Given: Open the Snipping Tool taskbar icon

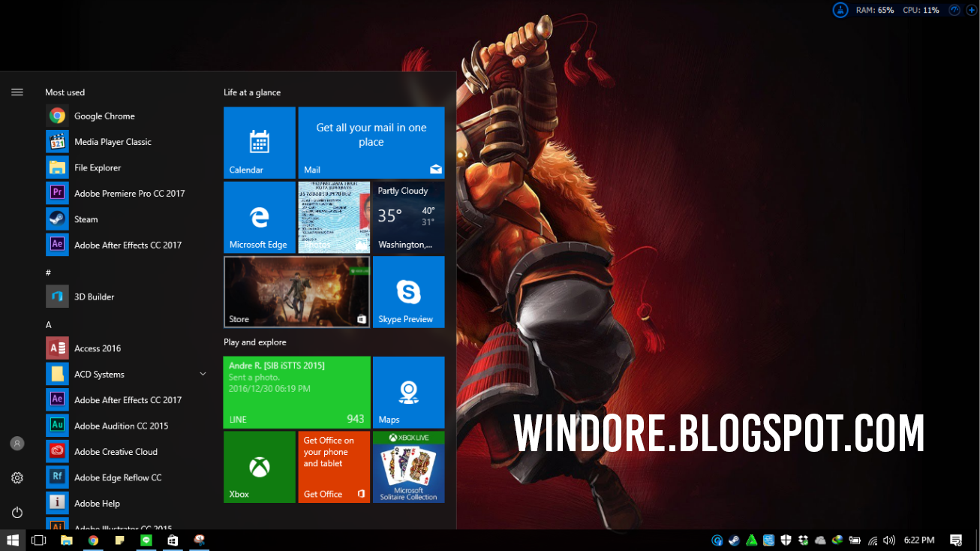Looking at the screenshot, I should pyautogui.click(x=200, y=540).
